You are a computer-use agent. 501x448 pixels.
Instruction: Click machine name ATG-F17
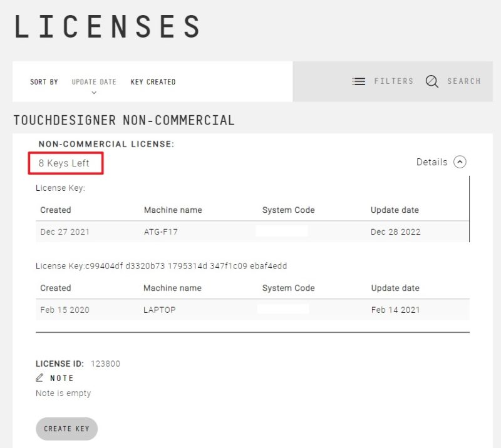pos(161,232)
